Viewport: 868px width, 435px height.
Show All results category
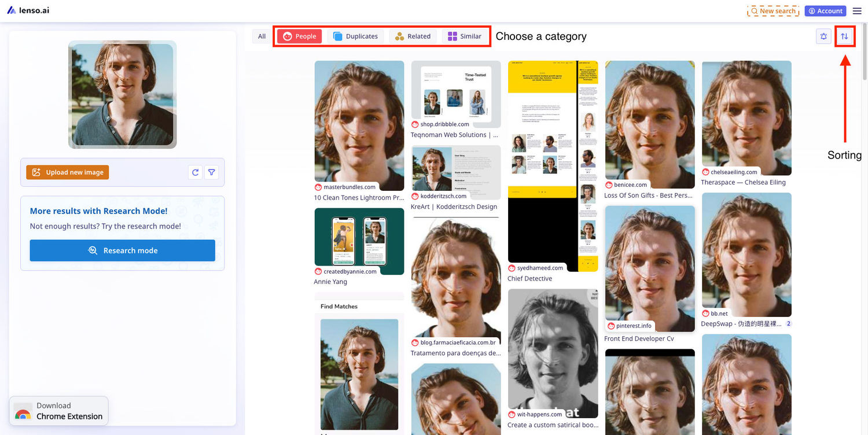[x=262, y=36]
